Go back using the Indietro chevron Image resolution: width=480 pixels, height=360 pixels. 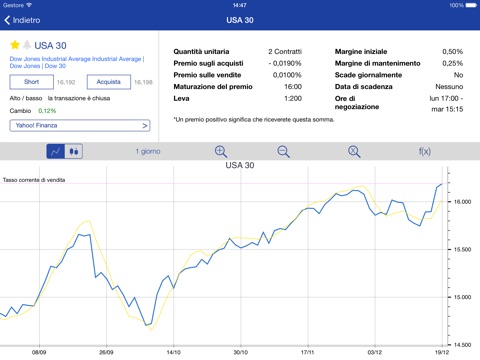click(x=22, y=20)
